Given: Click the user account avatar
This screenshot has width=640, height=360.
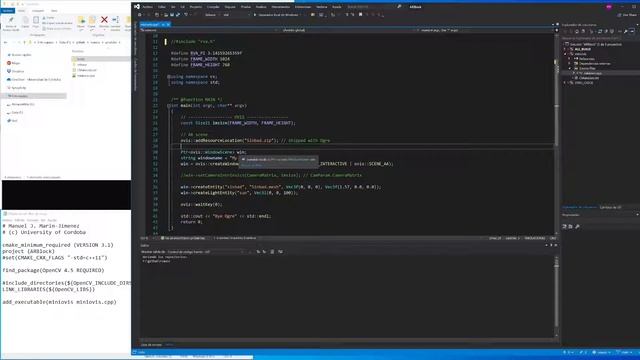Looking at the screenshot, I should (609, 7).
